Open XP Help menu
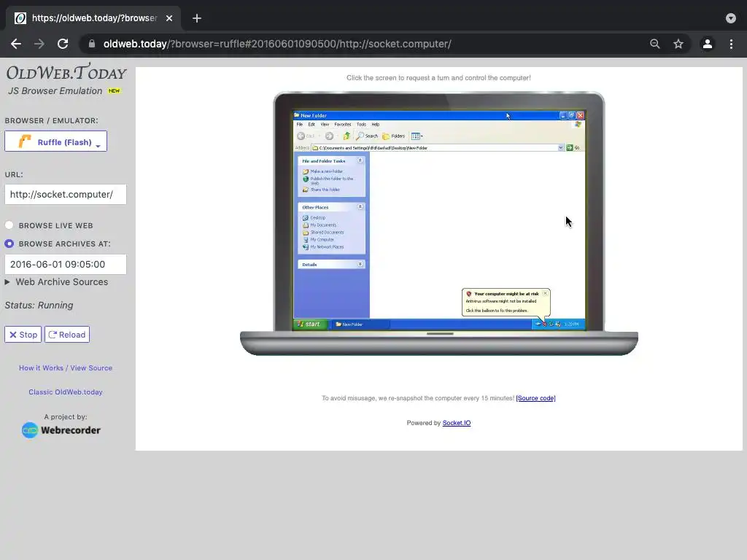Image resolution: width=747 pixels, height=560 pixels. tap(376, 124)
